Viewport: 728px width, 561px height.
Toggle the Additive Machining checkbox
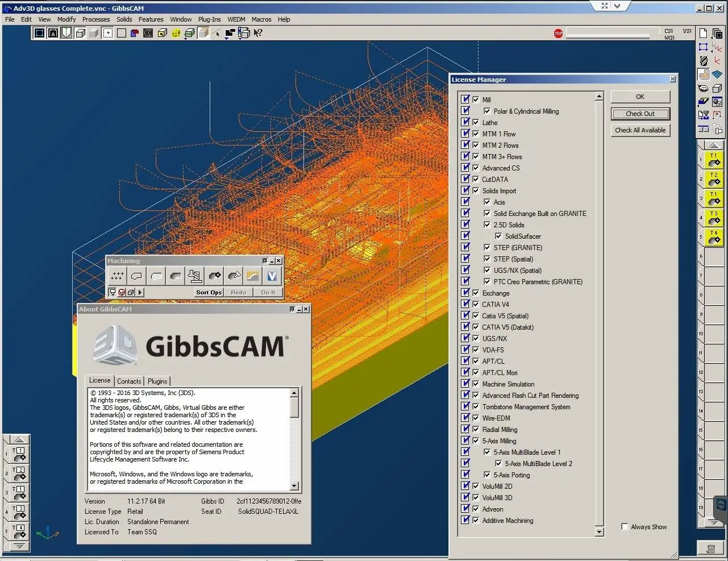476,520
